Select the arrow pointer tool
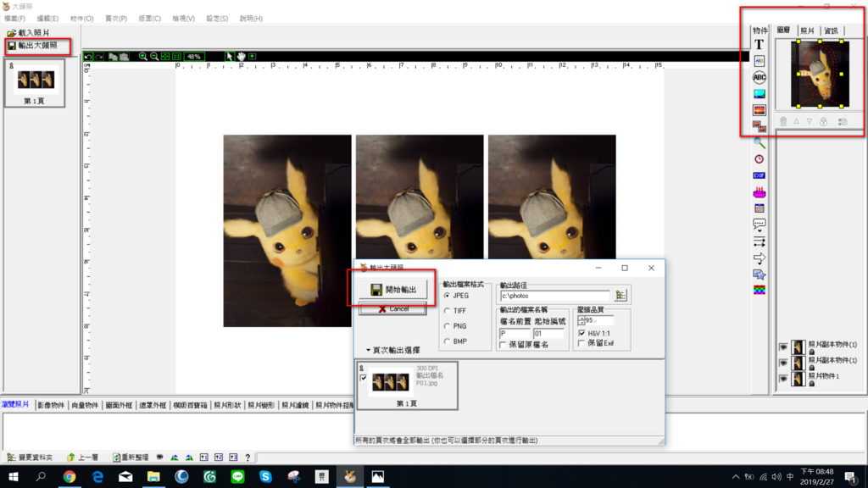Image resolution: width=868 pixels, height=488 pixels. 229,57
